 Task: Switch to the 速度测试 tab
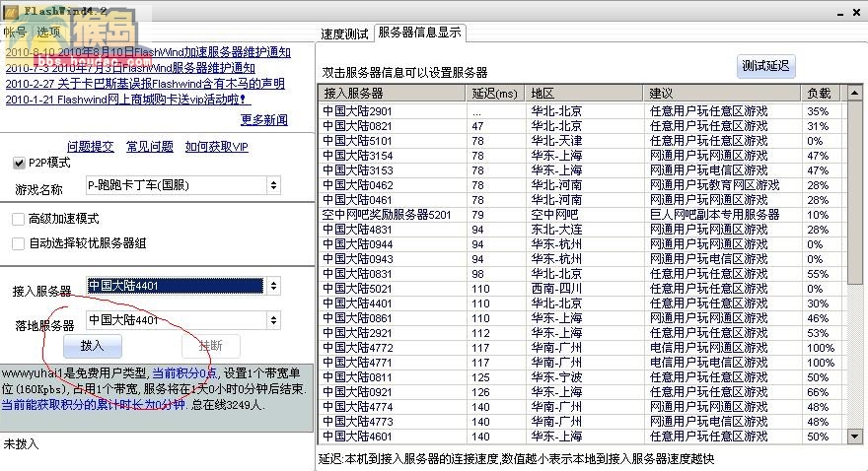[x=344, y=34]
